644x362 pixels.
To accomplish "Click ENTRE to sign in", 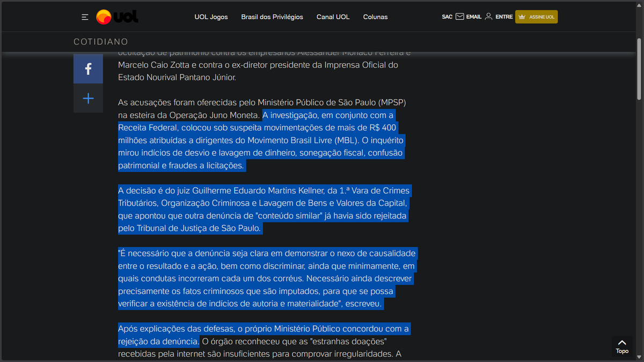I will 503,16.
